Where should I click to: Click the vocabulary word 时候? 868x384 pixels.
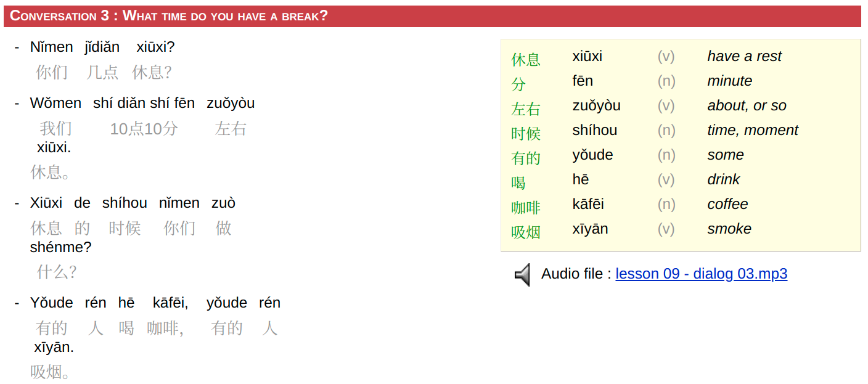526,134
